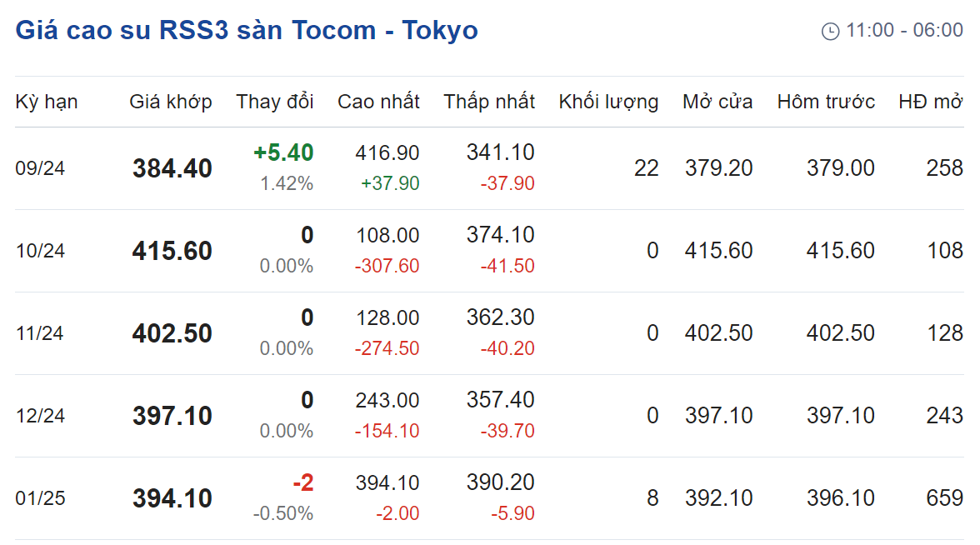
Task: Click the HĐ mở column header
Action: click(931, 102)
